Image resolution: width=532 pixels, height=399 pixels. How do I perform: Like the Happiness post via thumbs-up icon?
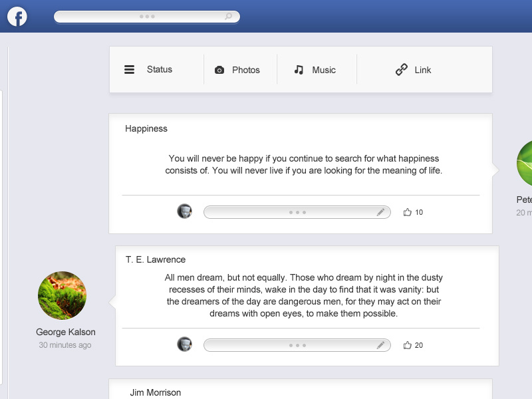pyautogui.click(x=407, y=212)
